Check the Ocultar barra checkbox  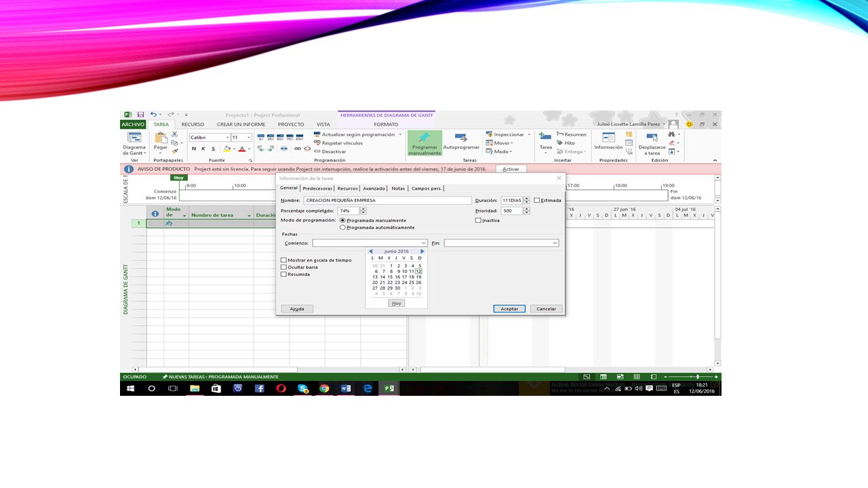(x=283, y=267)
